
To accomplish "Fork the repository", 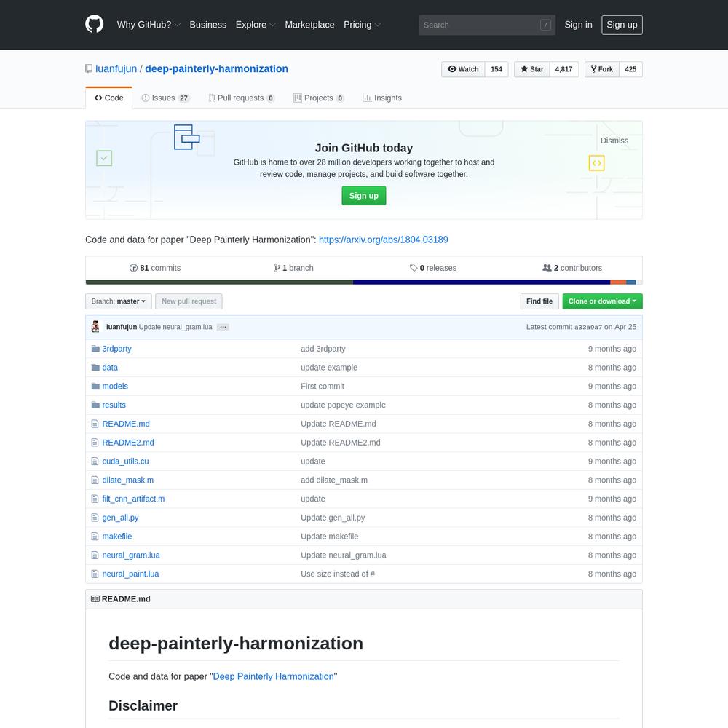I will click(x=602, y=69).
